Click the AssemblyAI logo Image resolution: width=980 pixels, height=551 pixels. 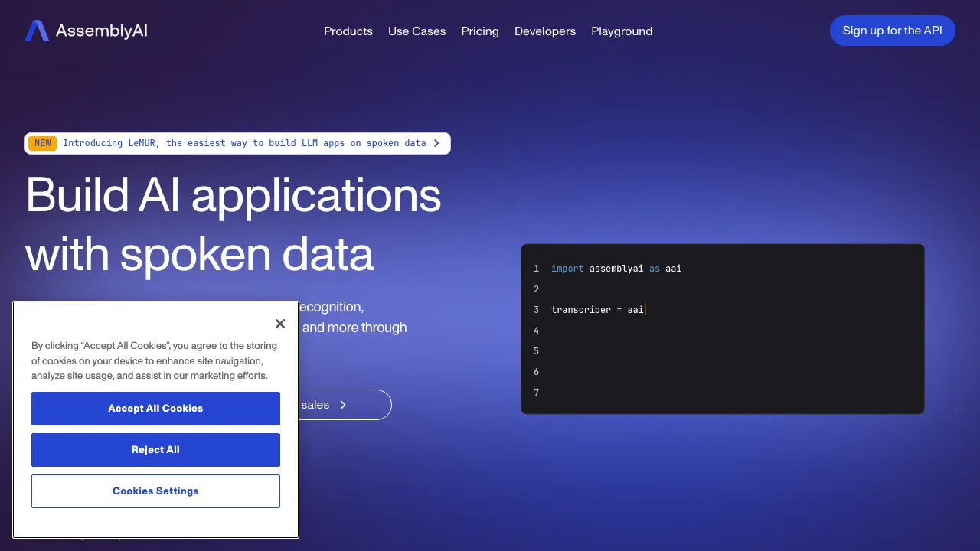pos(86,31)
